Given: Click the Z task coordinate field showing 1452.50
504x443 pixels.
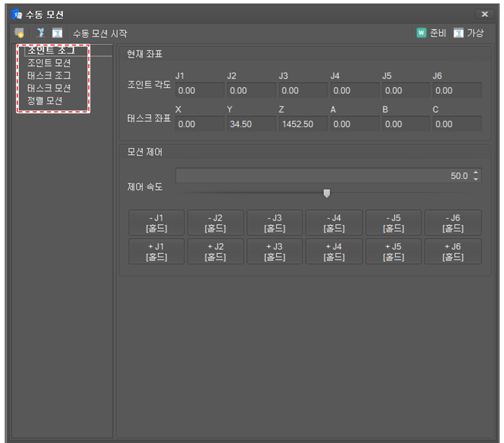Looking at the screenshot, I should pos(303,124).
